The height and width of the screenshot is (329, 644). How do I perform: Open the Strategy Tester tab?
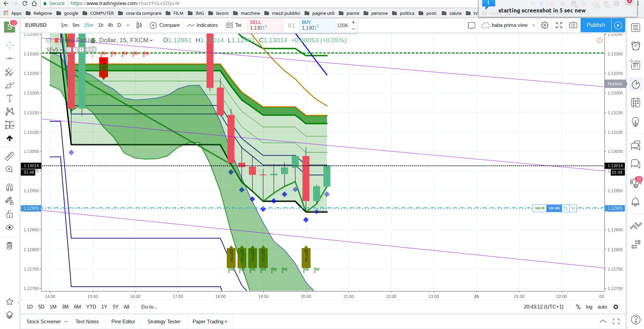(x=164, y=322)
